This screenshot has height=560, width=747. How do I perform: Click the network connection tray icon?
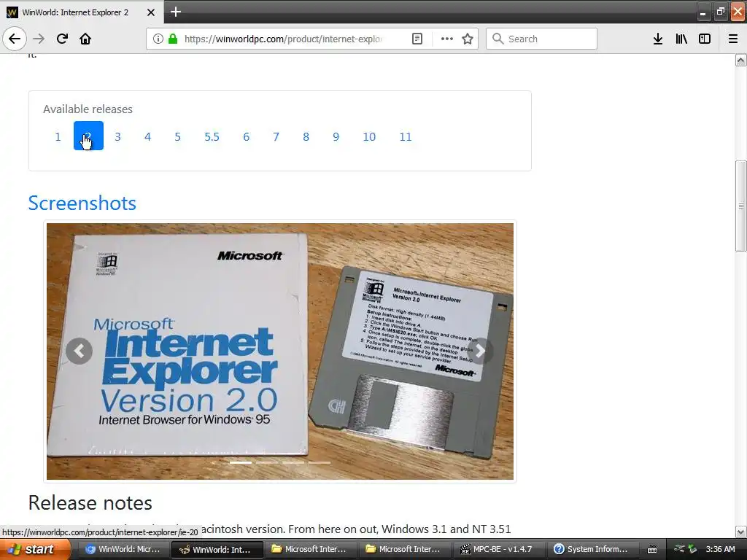[x=679, y=548]
